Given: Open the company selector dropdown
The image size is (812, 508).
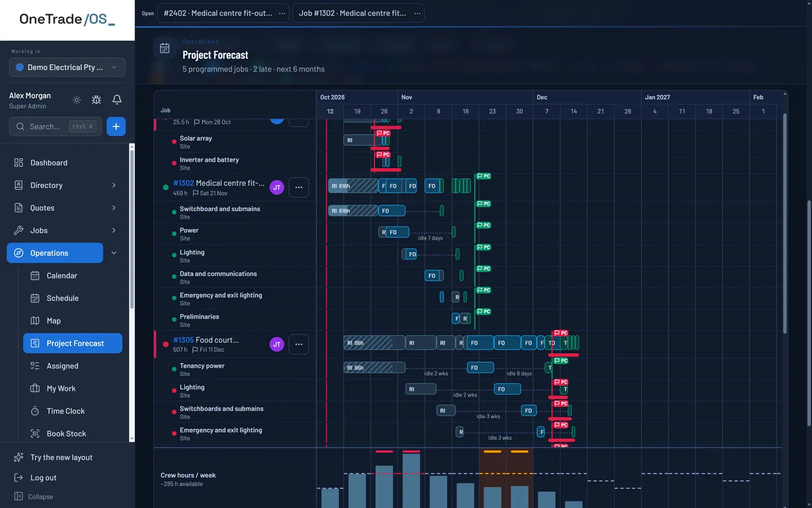Looking at the screenshot, I should tap(67, 67).
